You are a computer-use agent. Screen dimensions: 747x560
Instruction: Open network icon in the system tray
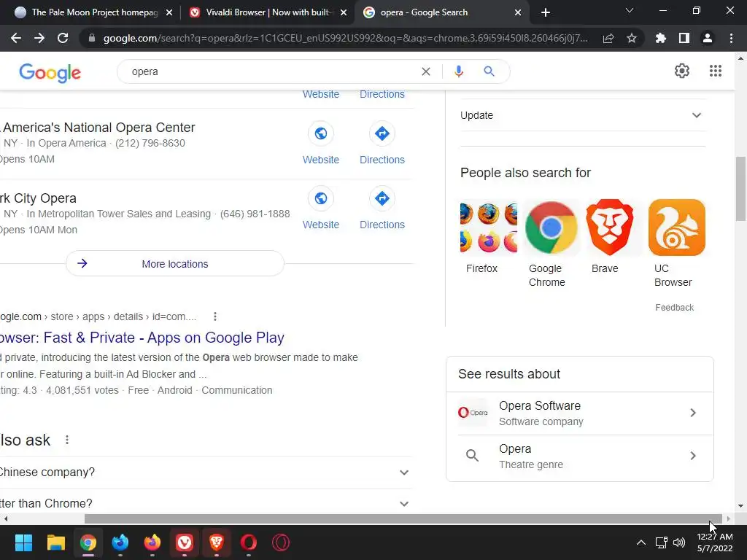661,542
